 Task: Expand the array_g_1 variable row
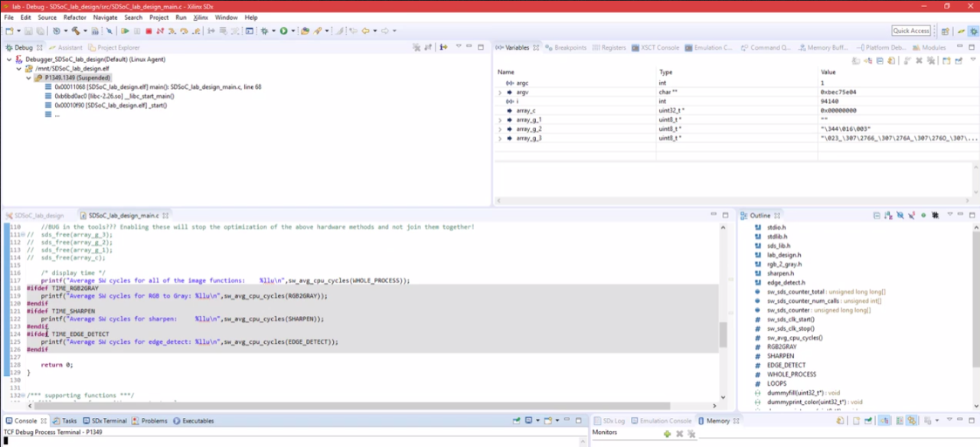tap(500, 119)
